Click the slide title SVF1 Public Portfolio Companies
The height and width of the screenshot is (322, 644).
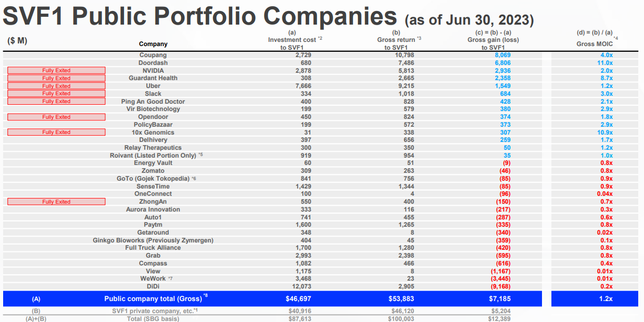(200, 16)
